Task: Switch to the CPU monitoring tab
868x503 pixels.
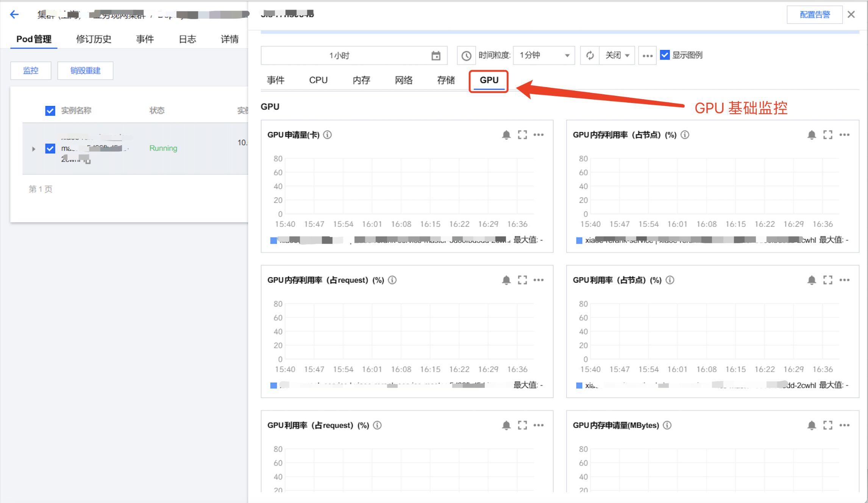Action: pyautogui.click(x=318, y=80)
